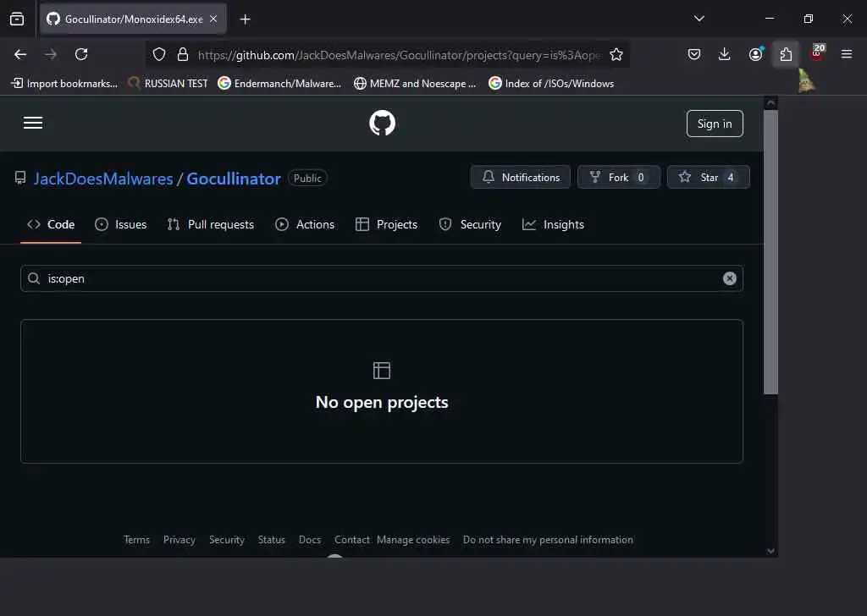Open Firefox View recent browsing icon
Image resolution: width=867 pixels, height=616 pixels.
[x=17, y=19]
